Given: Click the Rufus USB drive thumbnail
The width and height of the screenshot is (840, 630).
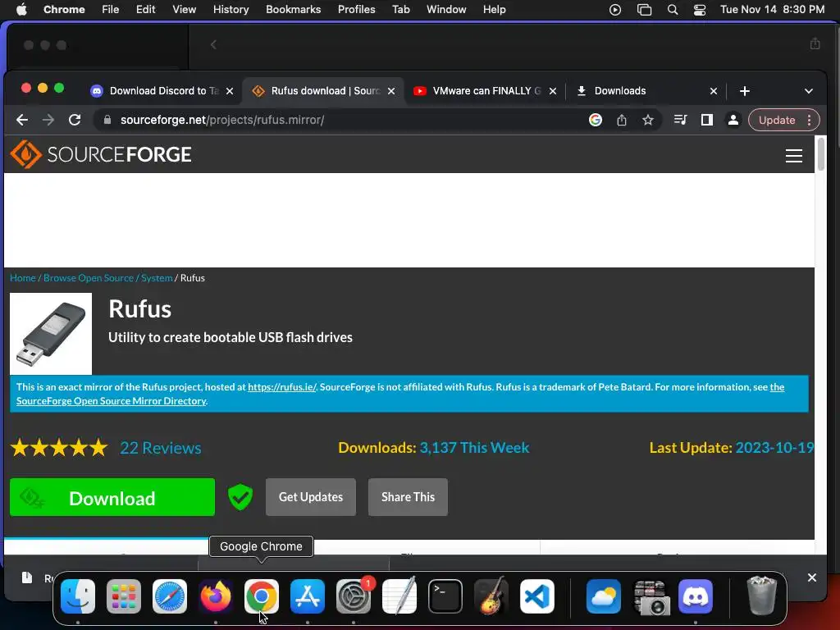Looking at the screenshot, I should pyautogui.click(x=51, y=334).
